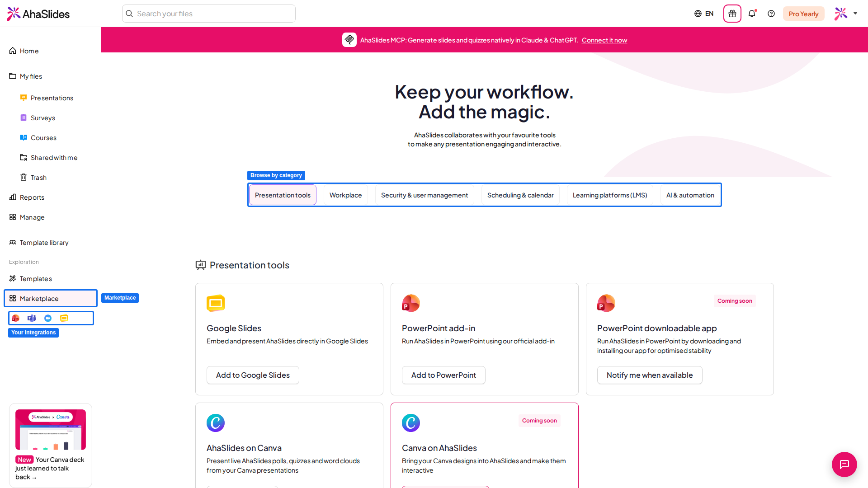868x488 pixels.
Task: Open the Canva promo thumbnail in sidebar
Action: [51, 429]
